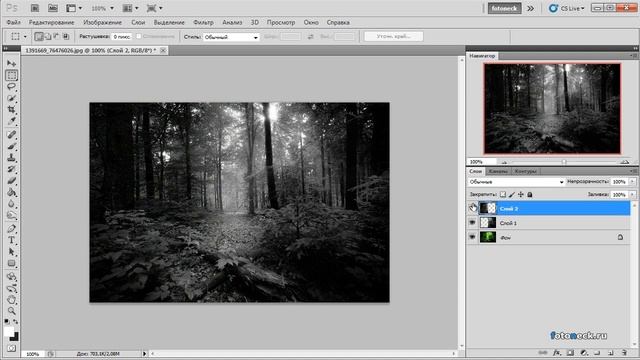Click the delete layer trash icon
This screenshot has width=640, height=360.
pos(624,352)
